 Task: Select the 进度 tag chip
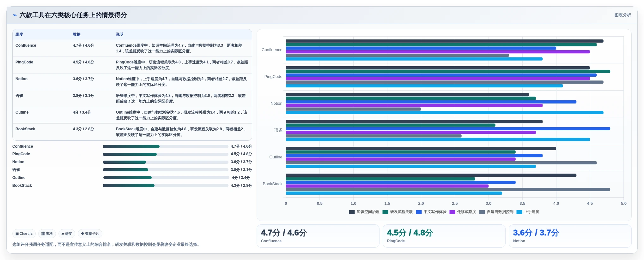click(x=67, y=234)
